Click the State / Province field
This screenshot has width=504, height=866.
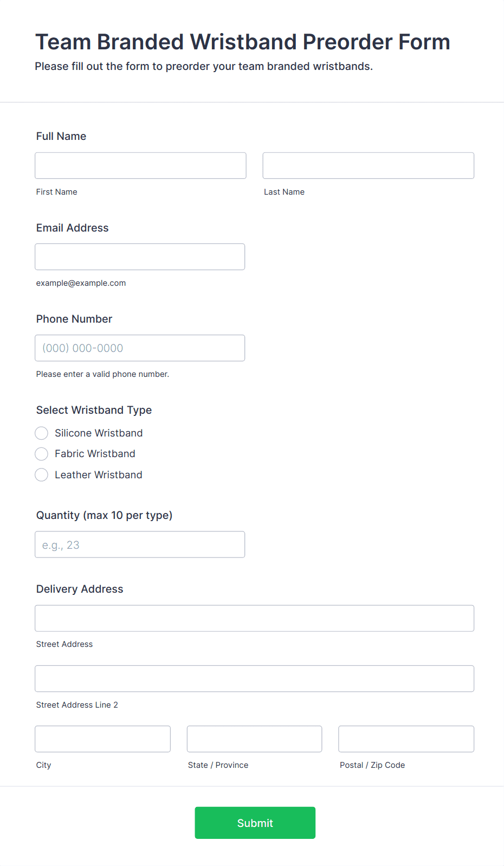coord(254,739)
